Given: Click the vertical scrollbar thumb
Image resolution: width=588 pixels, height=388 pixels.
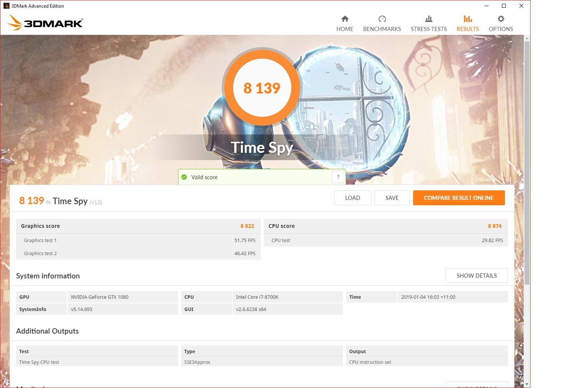Looking at the screenshot, I should [x=527, y=163].
